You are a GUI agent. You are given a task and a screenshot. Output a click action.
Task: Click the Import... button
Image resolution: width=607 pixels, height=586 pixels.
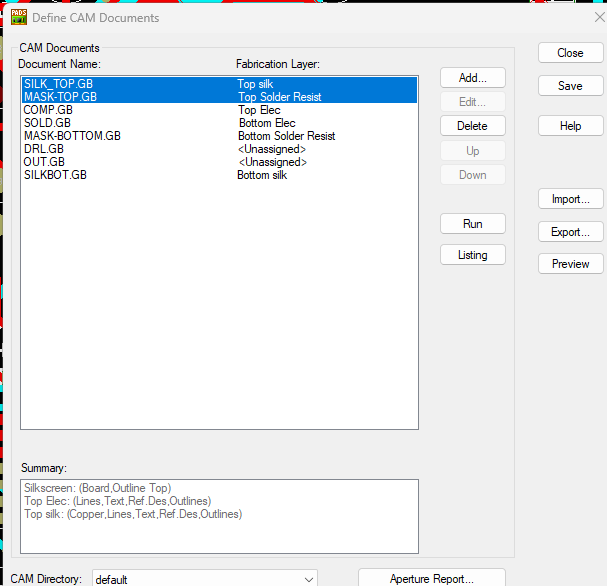tap(570, 200)
